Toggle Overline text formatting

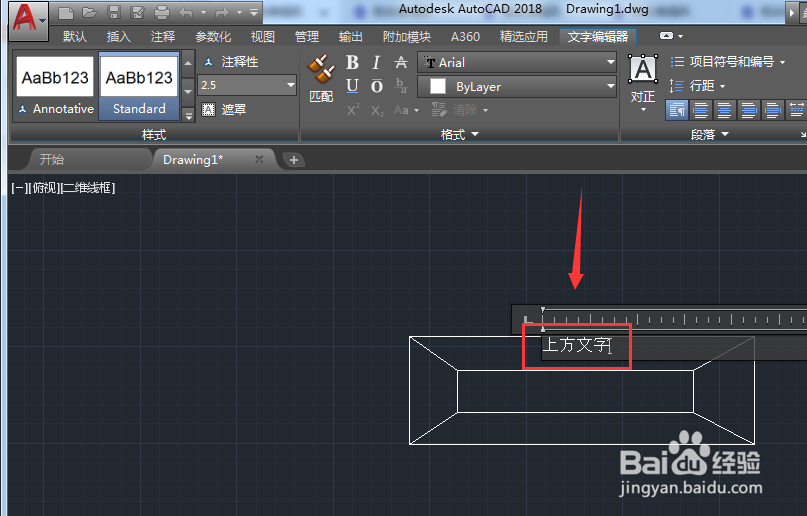(377, 86)
